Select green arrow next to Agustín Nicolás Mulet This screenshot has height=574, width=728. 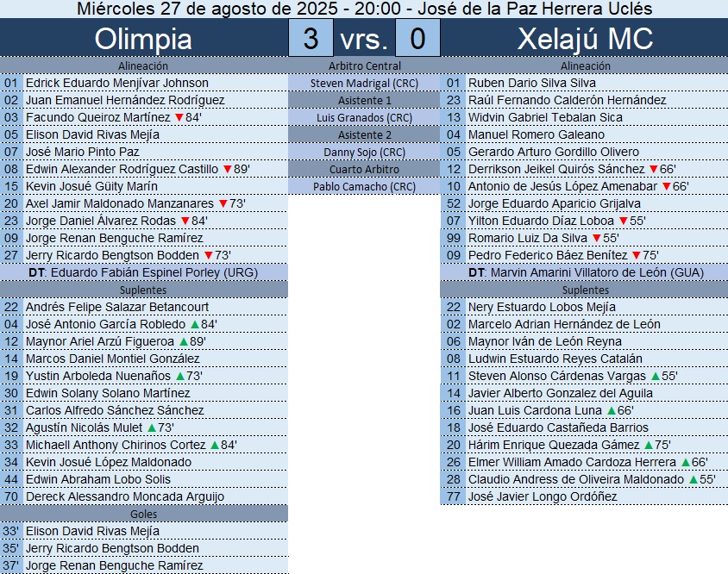pos(152,427)
